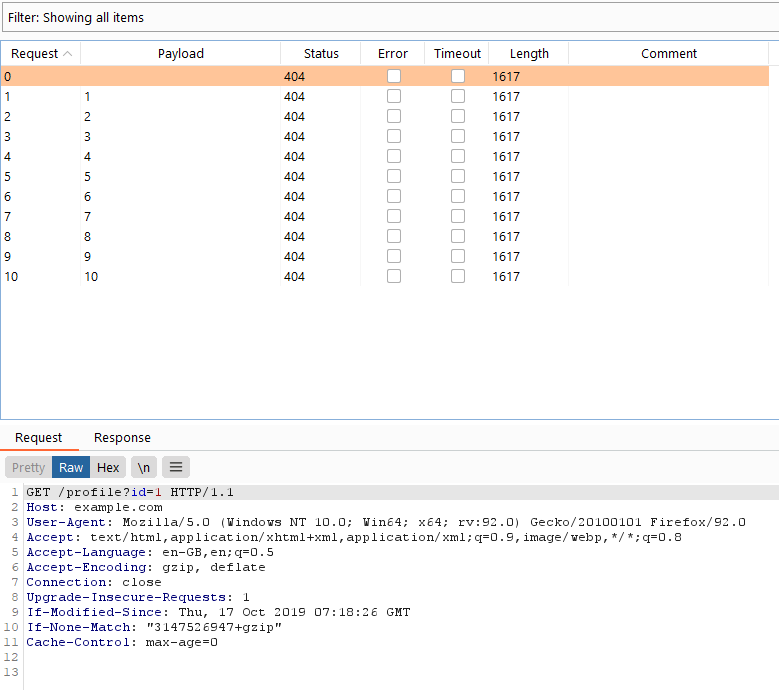The width and height of the screenshot is (779, 690).
Task: Click the Comment column header
Action: coord(669,54)
